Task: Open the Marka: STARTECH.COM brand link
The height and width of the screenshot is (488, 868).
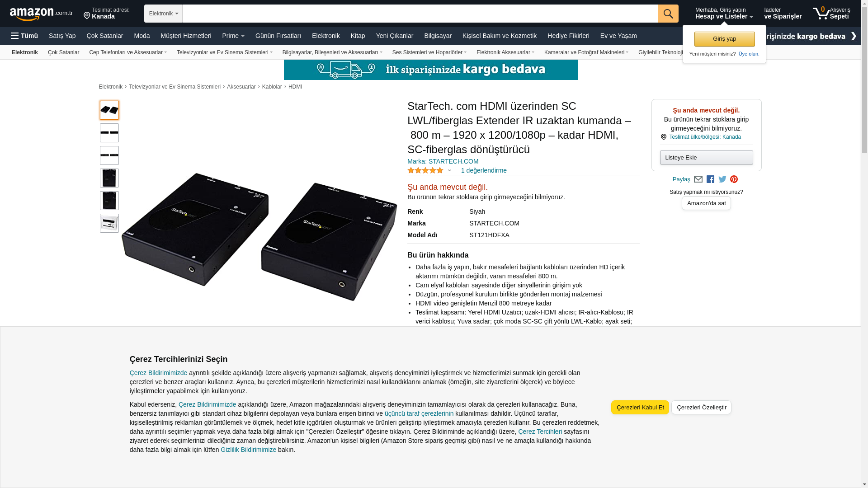Action: click(443, 161)
